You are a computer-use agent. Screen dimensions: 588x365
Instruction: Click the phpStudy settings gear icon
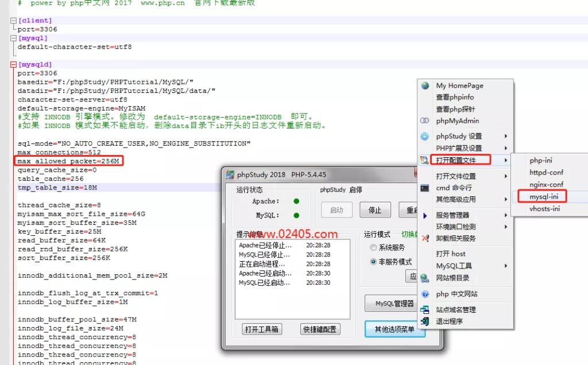coord(424,137)
